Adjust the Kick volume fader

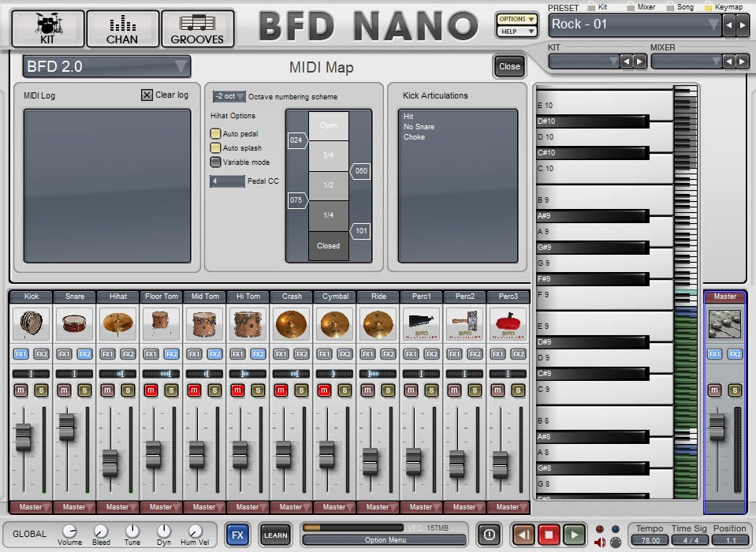tap(23, 437)
